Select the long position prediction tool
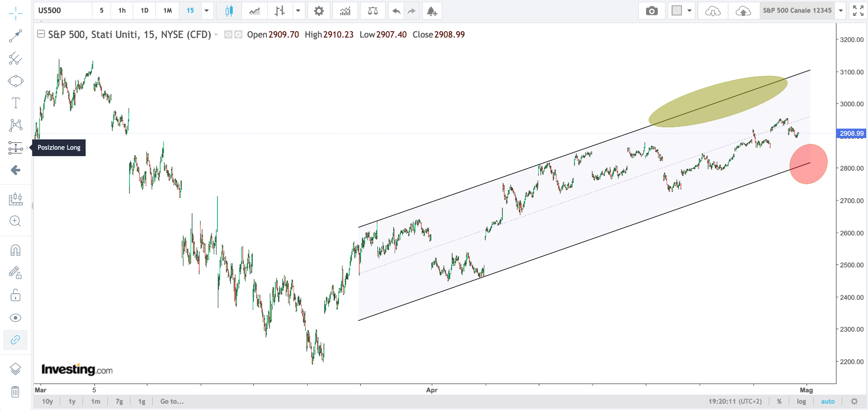 click(x=15, y=148)
